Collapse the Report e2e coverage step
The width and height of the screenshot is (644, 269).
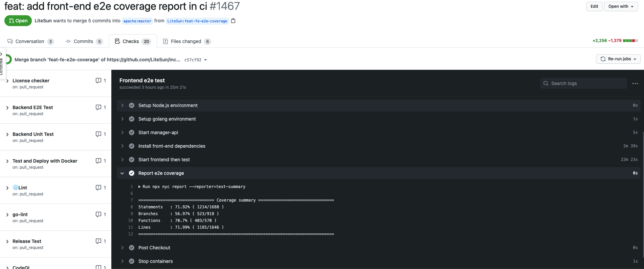point(123,173)
